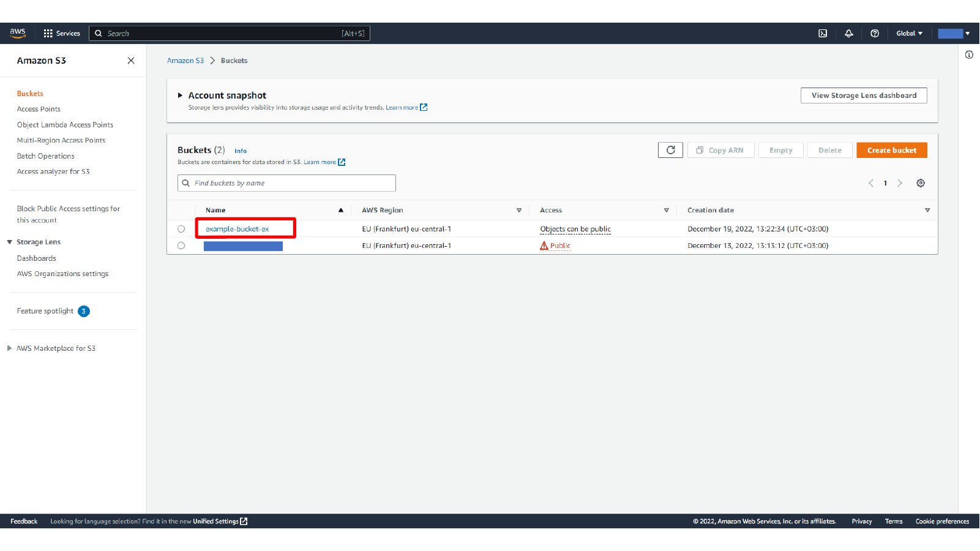
Task: Select the example-bucket-ex radio button
Action: pos(181,229)
